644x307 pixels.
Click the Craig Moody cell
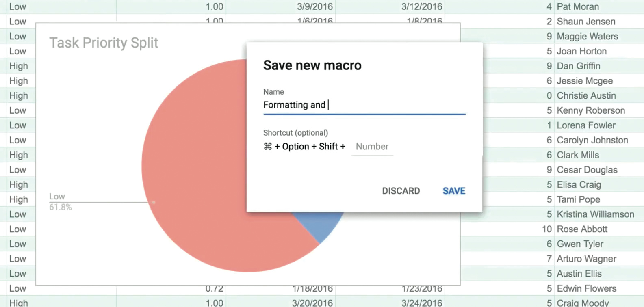click(583, 303)
